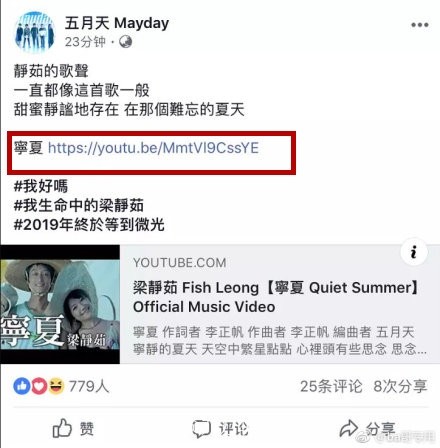Click the laughing haha reaction icon

[x=56, y=386]
